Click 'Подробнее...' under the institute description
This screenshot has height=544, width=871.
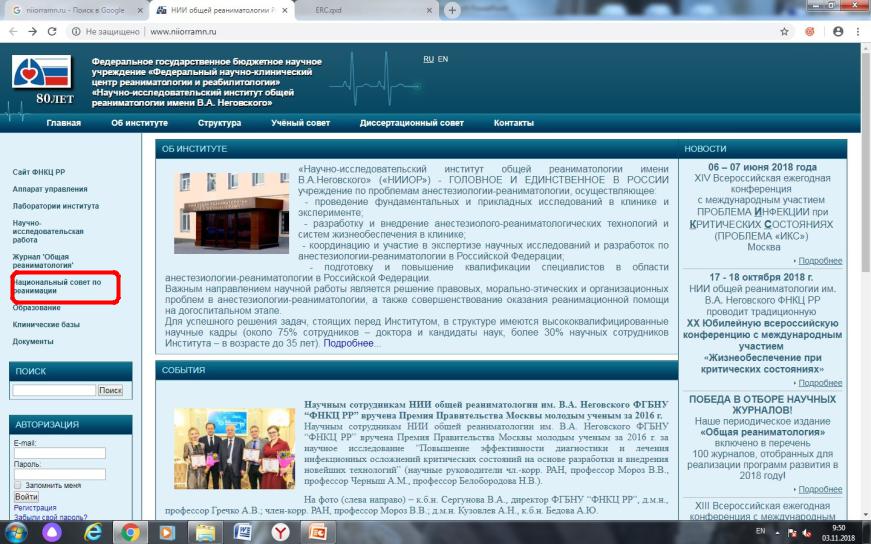pos(352,343)
